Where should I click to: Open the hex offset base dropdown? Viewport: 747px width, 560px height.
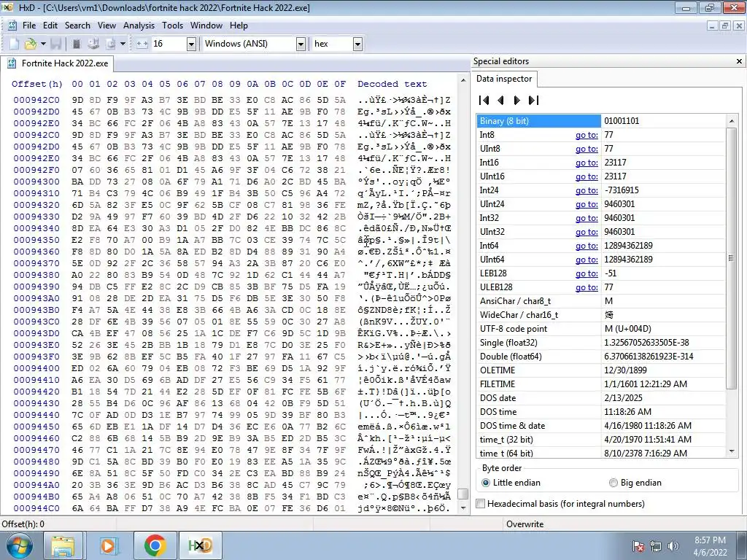[x=357, y=44]
